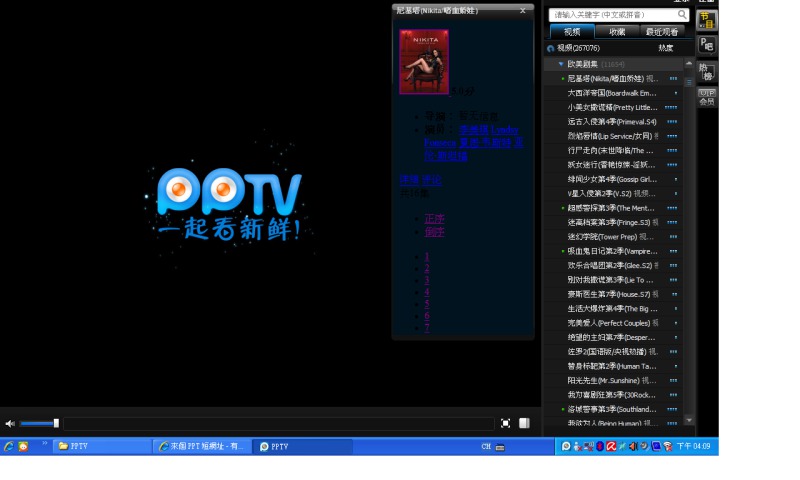Switch to the IE window taskbar button
The image size is (800, 480).
coord(202,446)
